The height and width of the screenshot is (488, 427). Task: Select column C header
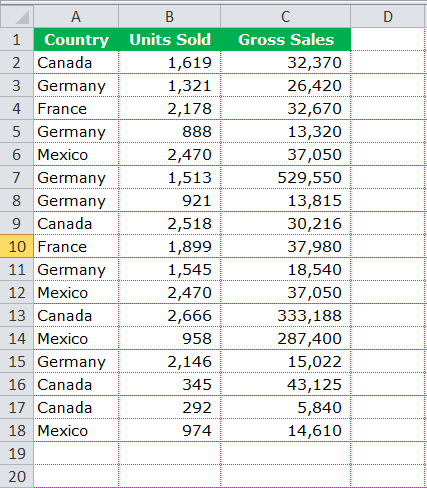[x=286, y=16]
